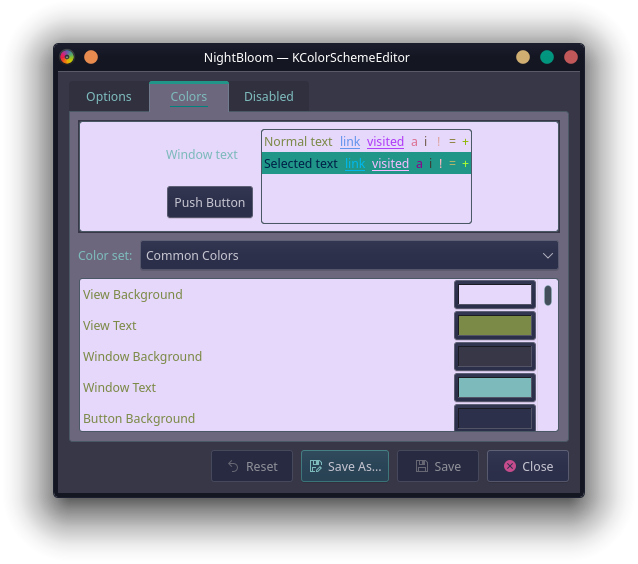Change the Window Background color swatch

coord(495,356)
